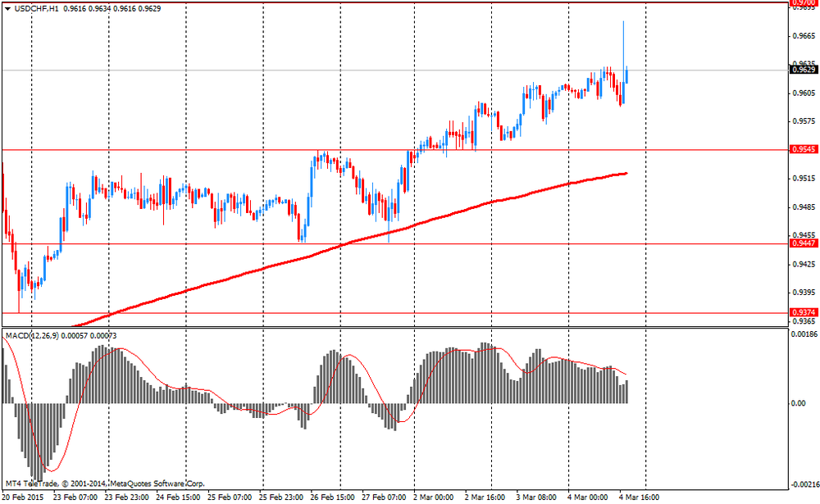Screen dimensions: 820x504
Task: Click the 0.9700 price label at top
Action: click(804, 2)
